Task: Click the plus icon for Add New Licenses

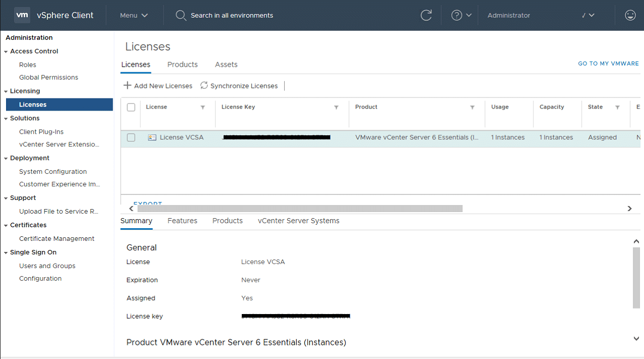Action: [x=127, y=85]
